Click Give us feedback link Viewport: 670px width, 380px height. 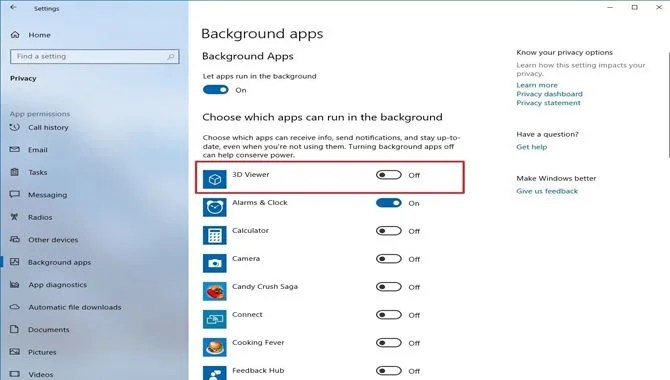(547, 191)
